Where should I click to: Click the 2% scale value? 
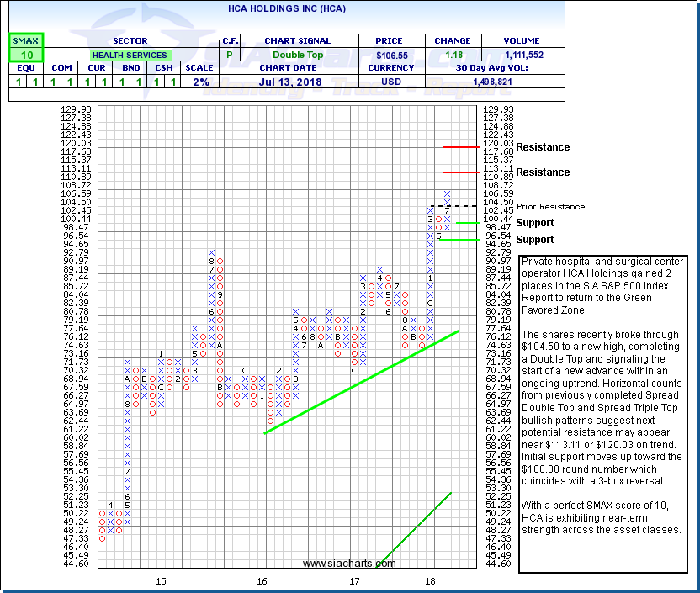199,82
